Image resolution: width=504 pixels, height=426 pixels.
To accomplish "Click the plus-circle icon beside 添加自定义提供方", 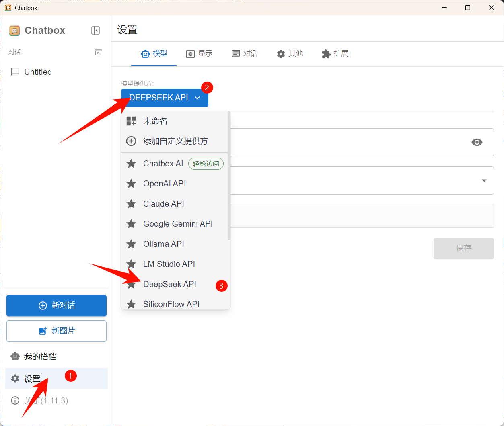I will coord(131,141).
